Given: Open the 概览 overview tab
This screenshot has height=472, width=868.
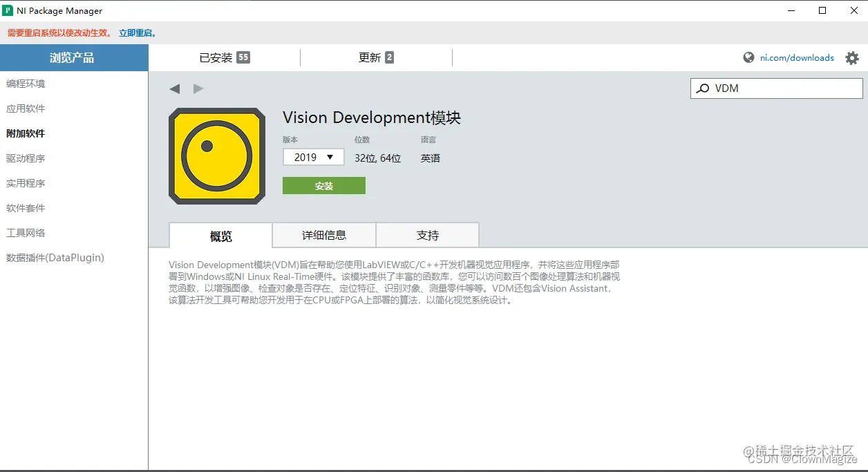Looking at the screenshot, I should (x=220, y=236).
